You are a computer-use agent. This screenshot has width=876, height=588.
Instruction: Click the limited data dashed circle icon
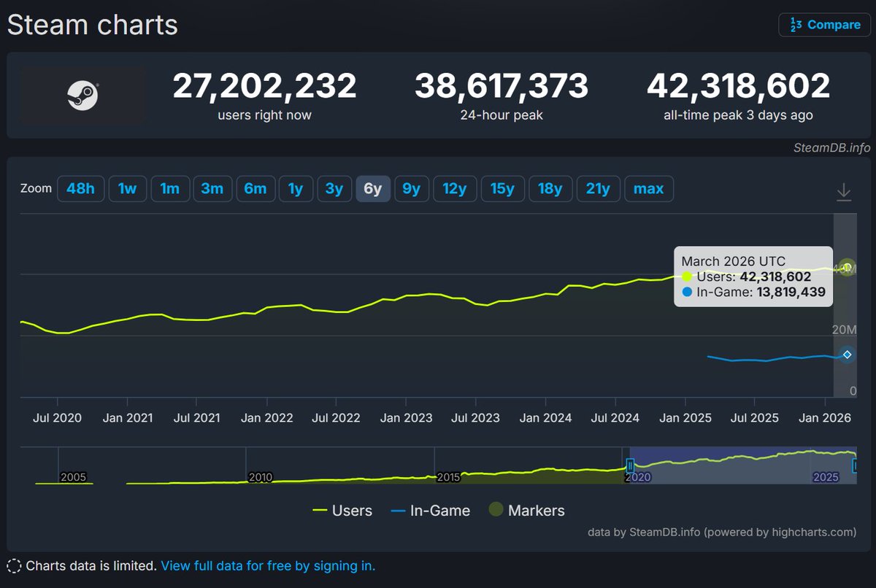14,566
